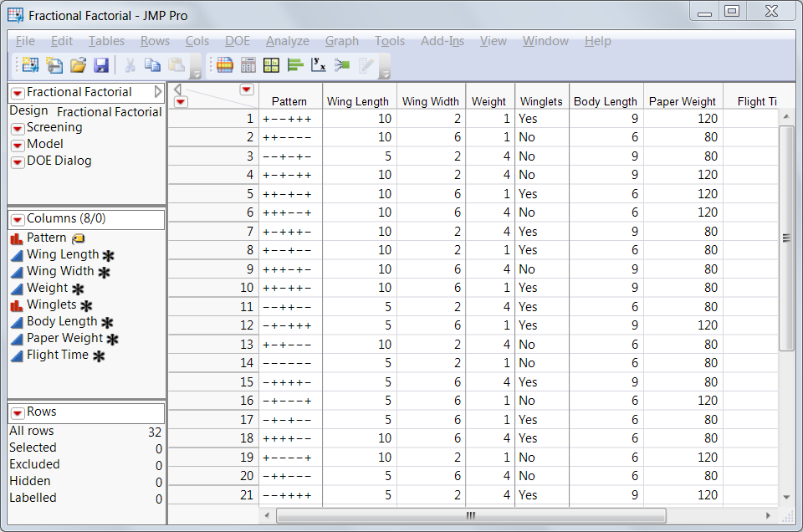Image resolution: width=803 pixels, height=532 pixels.
Task: Open the Rows panel red triangle menu
Action: pyautogui.click(x=18, y=412)
